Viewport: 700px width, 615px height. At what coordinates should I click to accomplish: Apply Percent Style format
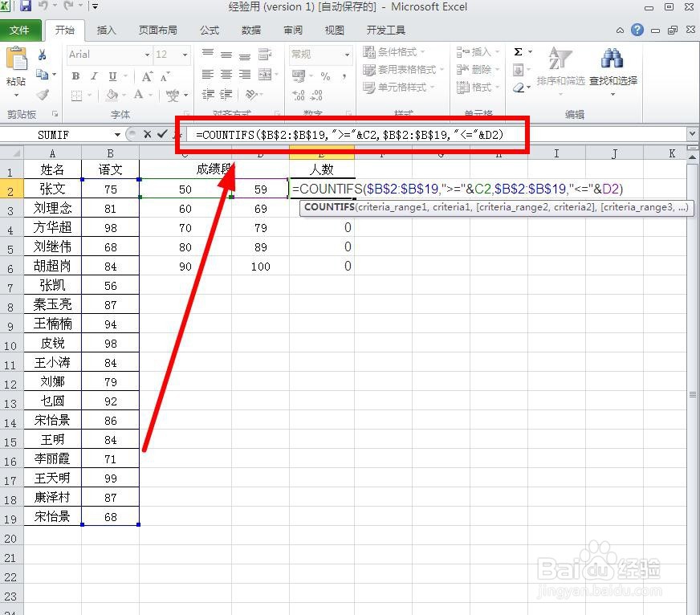325,76
